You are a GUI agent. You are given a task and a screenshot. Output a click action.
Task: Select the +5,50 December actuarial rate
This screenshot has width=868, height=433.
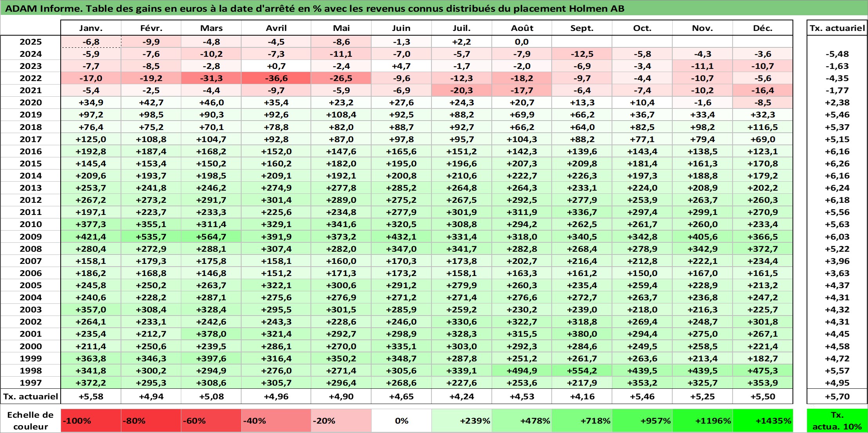(x=763, y=397)
